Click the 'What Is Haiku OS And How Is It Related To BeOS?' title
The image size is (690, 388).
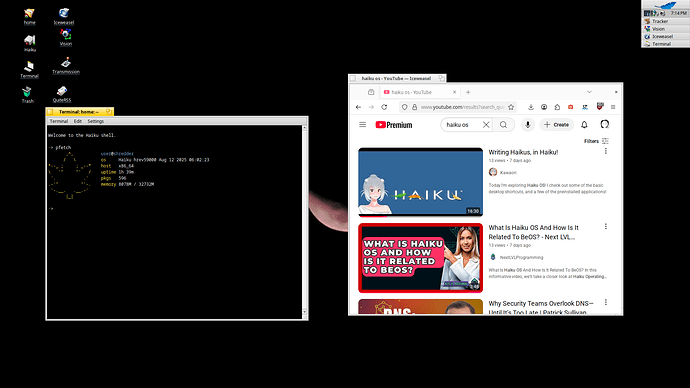(x=533, y=232)
